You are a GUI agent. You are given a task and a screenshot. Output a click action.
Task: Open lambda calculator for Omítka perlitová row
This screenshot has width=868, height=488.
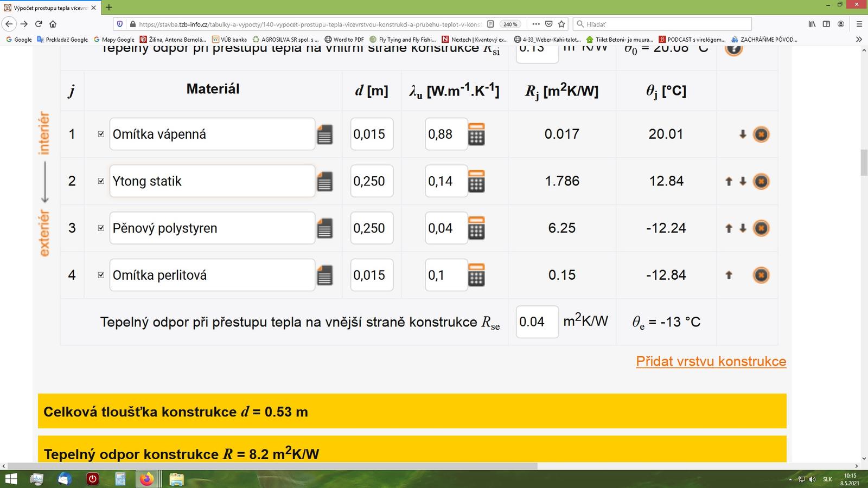(476, 275)
